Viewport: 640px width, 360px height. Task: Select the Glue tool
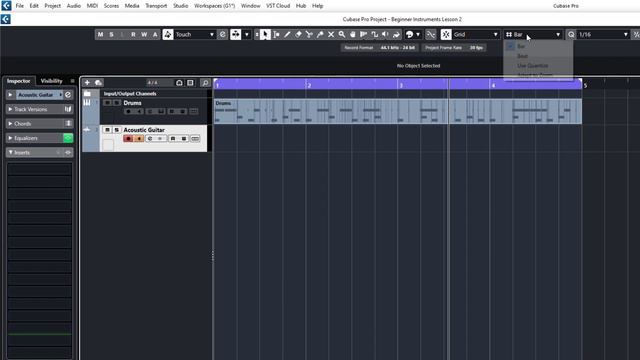click(x=320, y=35)
